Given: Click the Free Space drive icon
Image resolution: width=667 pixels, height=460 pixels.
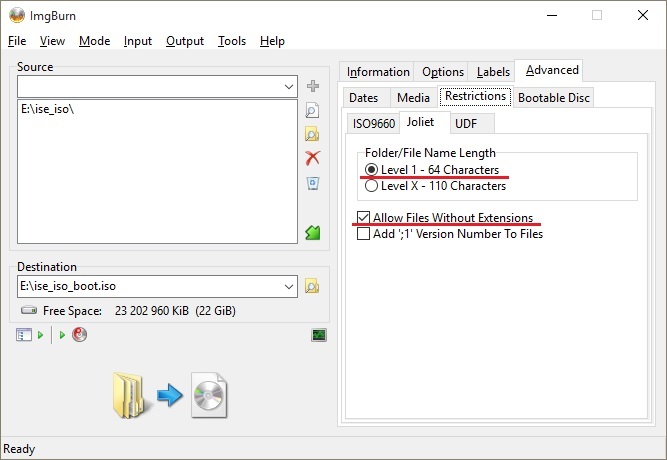Looking at the screenshot, I should pos(29,310).
